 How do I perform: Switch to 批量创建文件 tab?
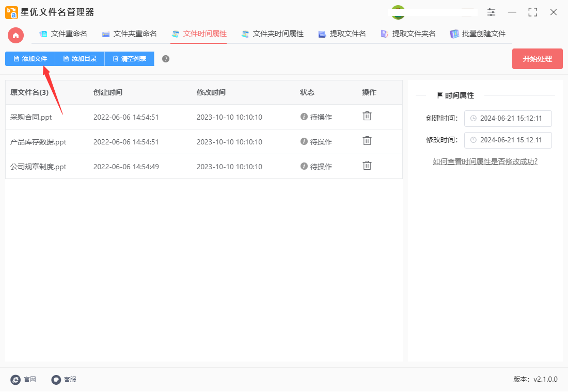[x=478, y=34]
